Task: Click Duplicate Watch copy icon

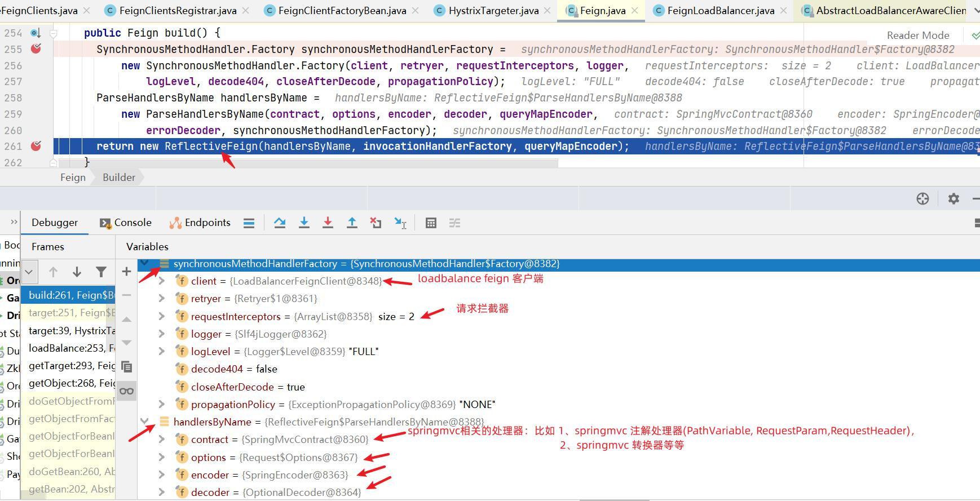Action: coord(126,367)
